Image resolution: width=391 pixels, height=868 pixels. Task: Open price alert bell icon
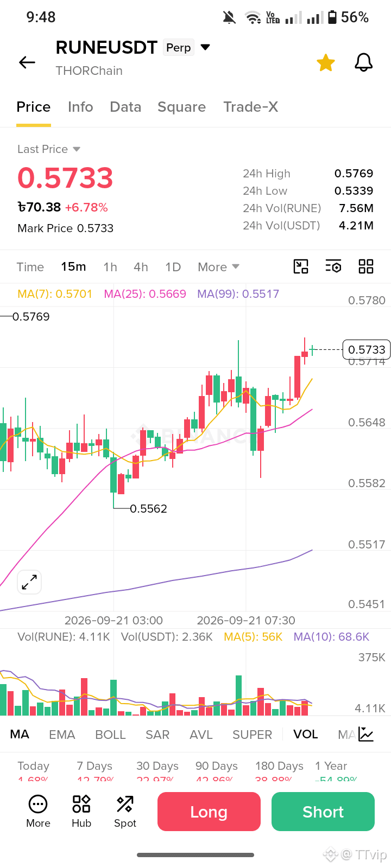[x=364, y=62]
